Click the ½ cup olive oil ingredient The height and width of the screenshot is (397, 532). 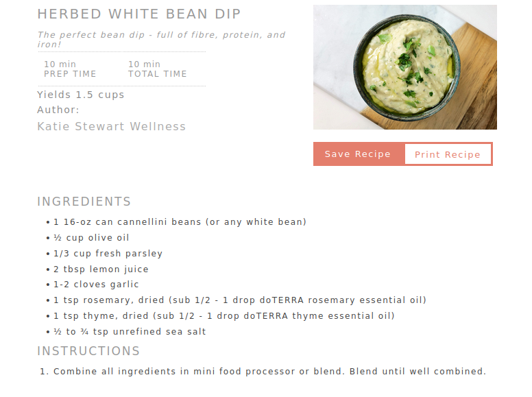[x=91, y=238]
